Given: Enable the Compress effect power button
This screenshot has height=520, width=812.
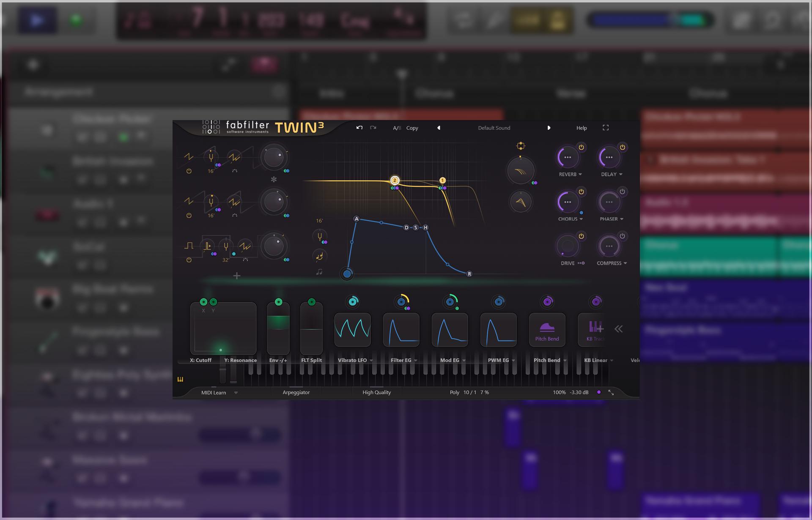Looking at the screenshot, I should pyautogui.click(x=622, y=236).
